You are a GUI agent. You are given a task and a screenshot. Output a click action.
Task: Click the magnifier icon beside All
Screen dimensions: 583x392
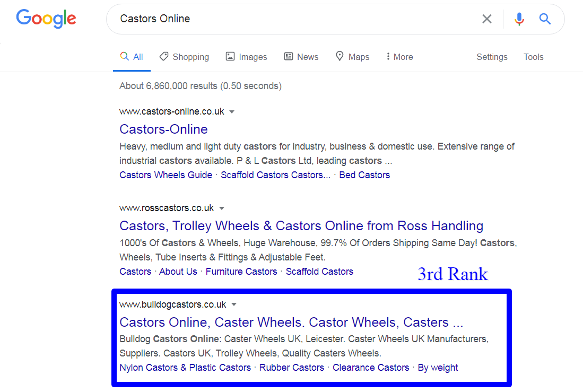[124, 56]
